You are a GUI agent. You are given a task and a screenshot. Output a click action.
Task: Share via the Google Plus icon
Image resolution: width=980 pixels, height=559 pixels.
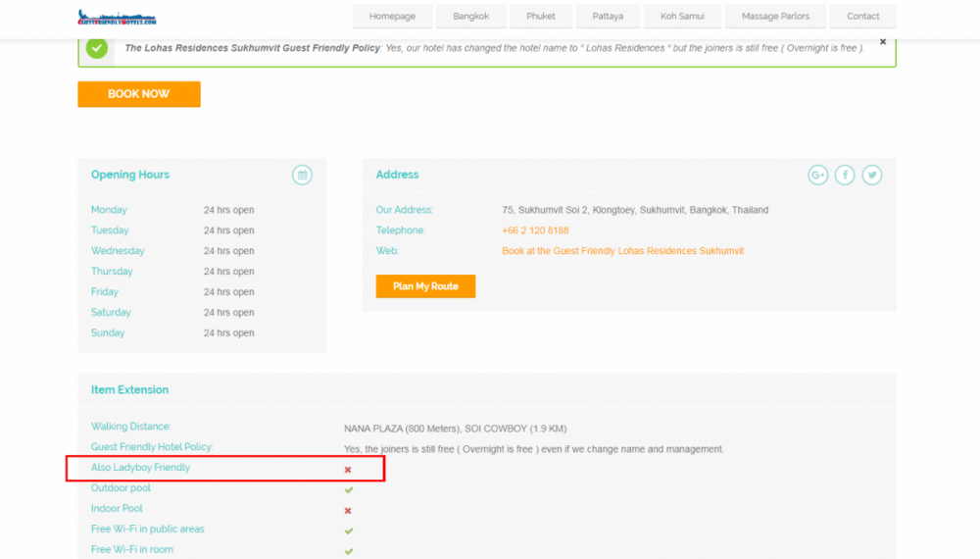click(x=818, y=176)
